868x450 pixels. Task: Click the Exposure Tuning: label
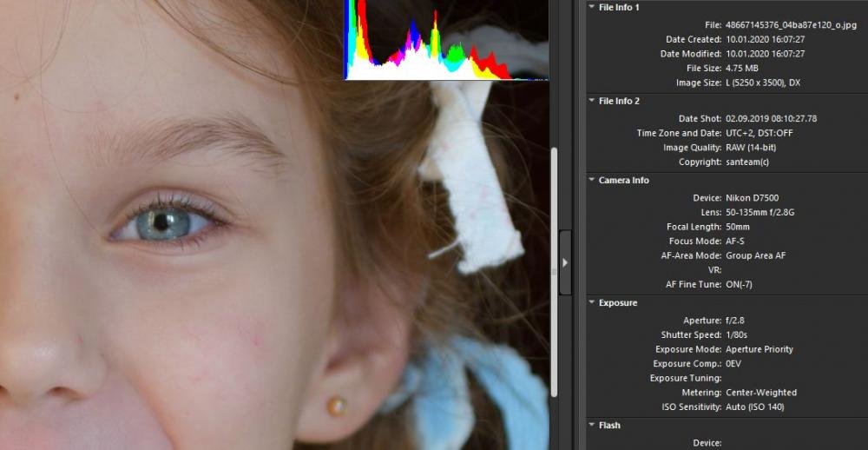[x=686, y=378]
